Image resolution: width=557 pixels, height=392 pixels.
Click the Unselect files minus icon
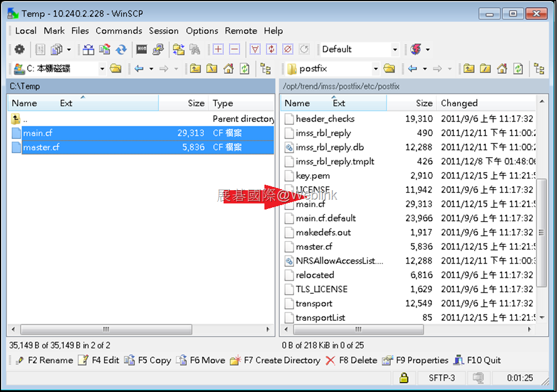point(235,49)
